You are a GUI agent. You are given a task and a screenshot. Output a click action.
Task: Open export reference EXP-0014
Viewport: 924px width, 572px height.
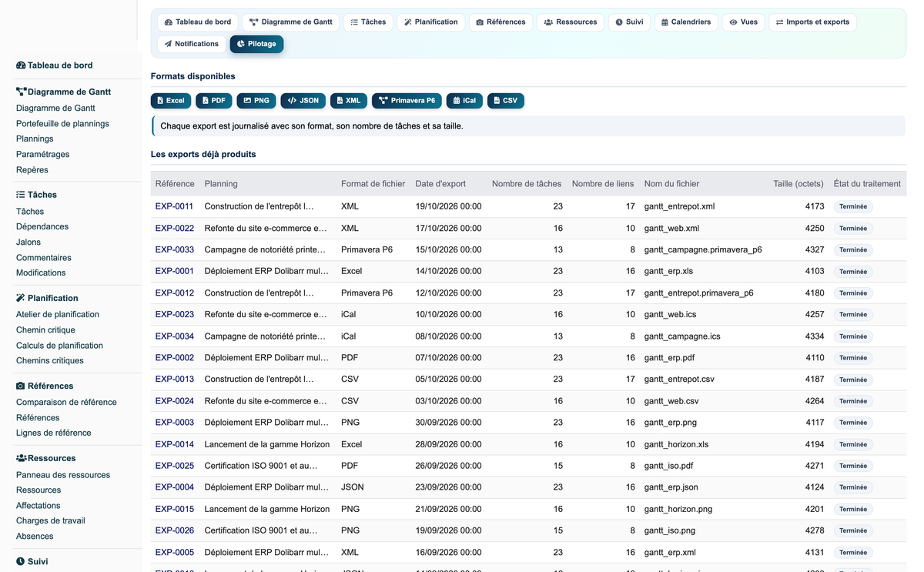(x=175, y=444)
